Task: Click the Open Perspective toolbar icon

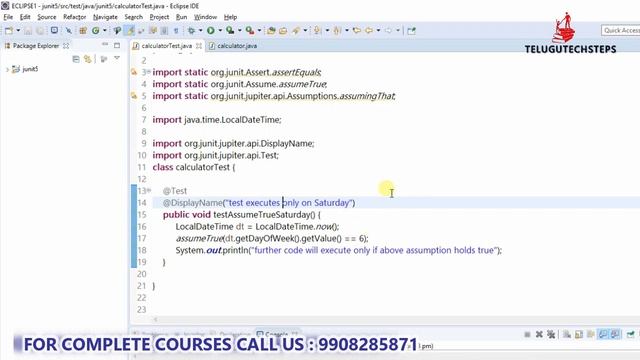Action: point(411,30)
